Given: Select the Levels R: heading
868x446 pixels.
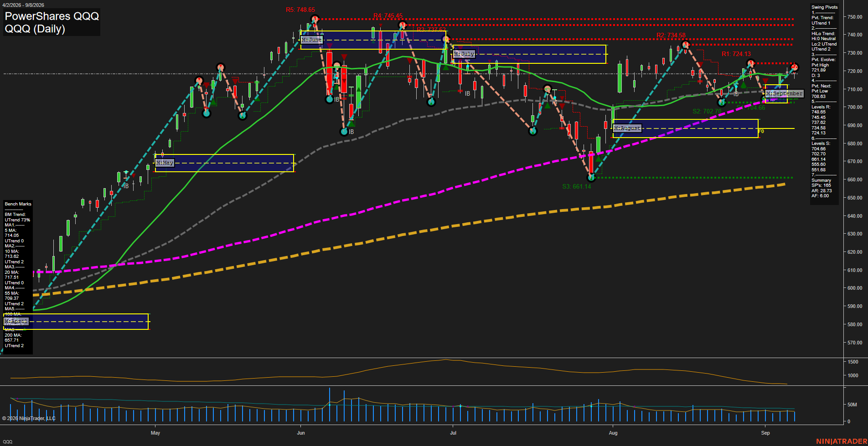Looking at the screenshot, I should point(821,107).
